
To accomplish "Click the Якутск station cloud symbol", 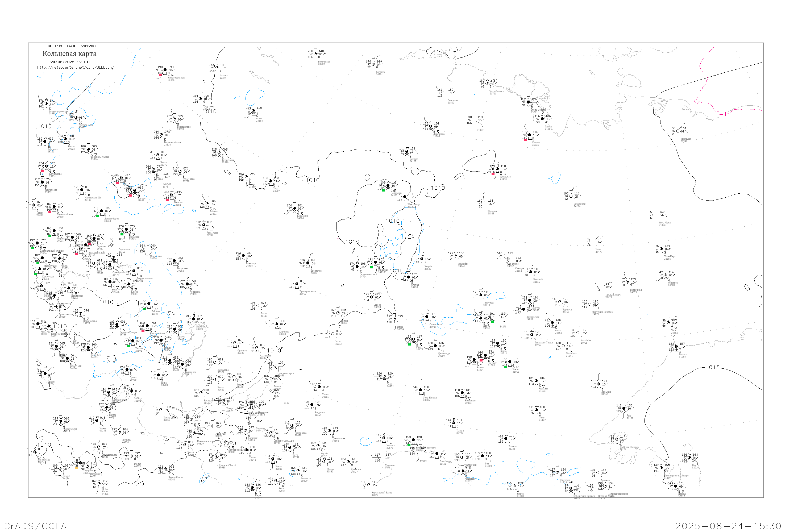I will coord(530,300).
